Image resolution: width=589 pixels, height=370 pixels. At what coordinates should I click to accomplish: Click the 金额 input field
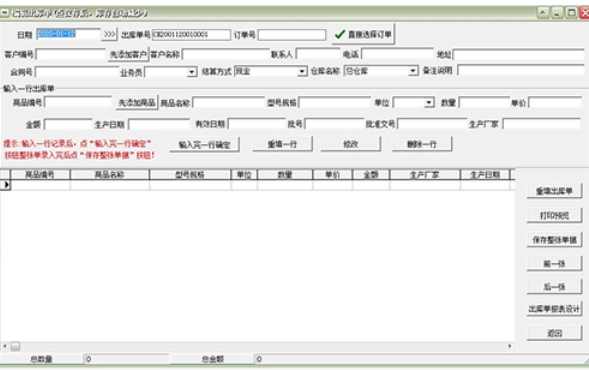tap(68, 124)
